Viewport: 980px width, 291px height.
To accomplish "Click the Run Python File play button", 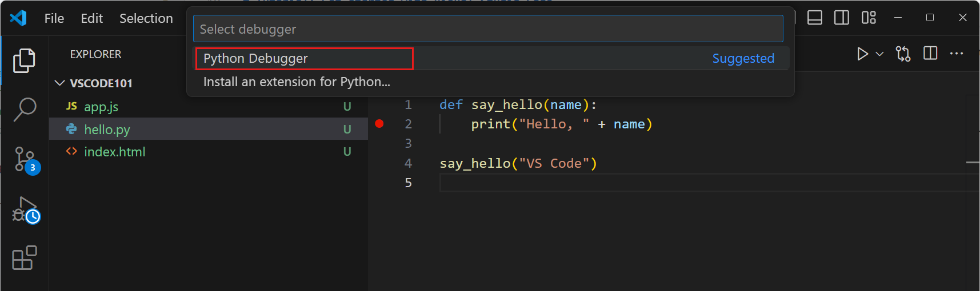I will point(862,54).
